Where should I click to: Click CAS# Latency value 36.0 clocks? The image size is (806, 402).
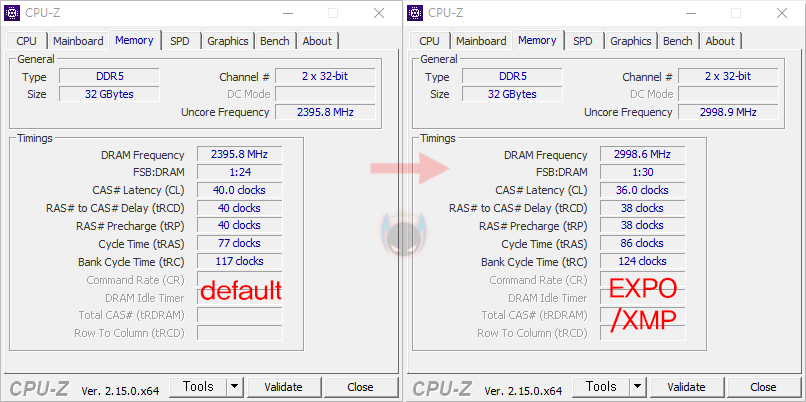(x=643, y=190)
